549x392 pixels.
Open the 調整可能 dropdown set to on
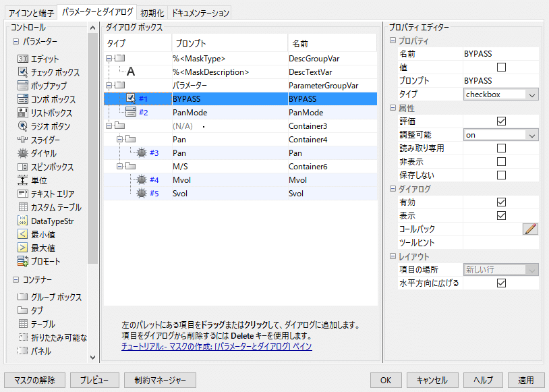point(500,135)
